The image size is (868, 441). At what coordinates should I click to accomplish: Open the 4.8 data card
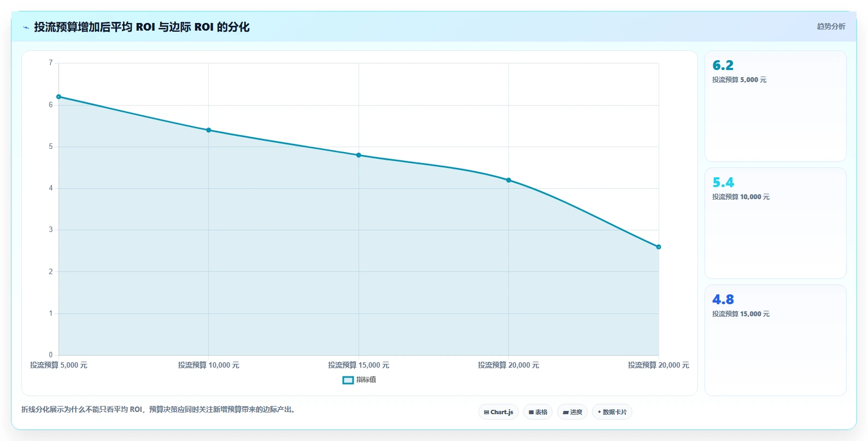[x=776, y=340]
